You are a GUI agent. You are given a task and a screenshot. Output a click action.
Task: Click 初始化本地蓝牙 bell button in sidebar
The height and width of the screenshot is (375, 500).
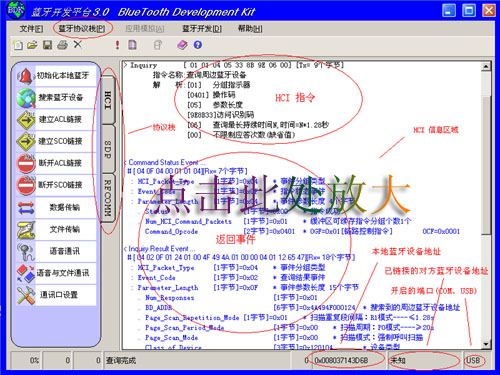pyautogui.click(x=56, y=76)
